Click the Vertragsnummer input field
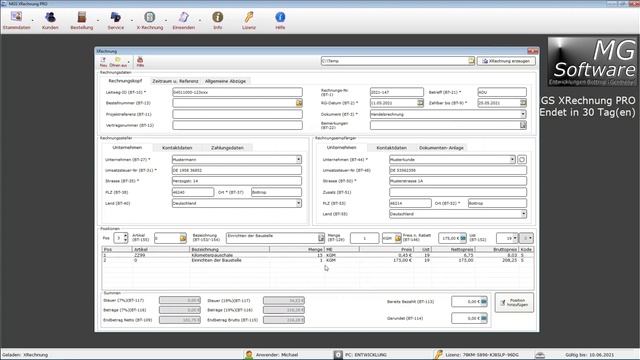This screenshot has height=360, width=640. click(237, 125)
